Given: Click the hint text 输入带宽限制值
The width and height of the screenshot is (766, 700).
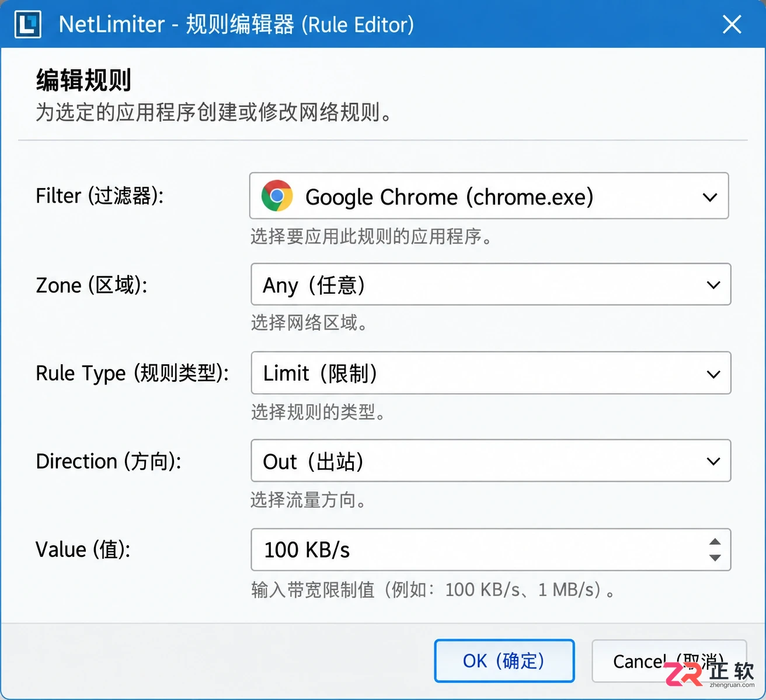Looking at the screenshot, I should pyautogui.click(x=433, y=590).
